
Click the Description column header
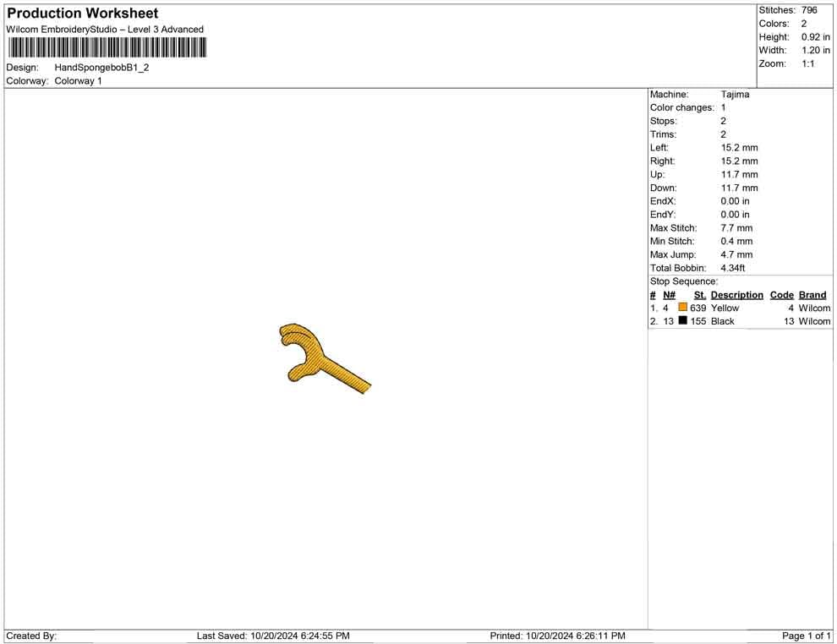point(736,295)
